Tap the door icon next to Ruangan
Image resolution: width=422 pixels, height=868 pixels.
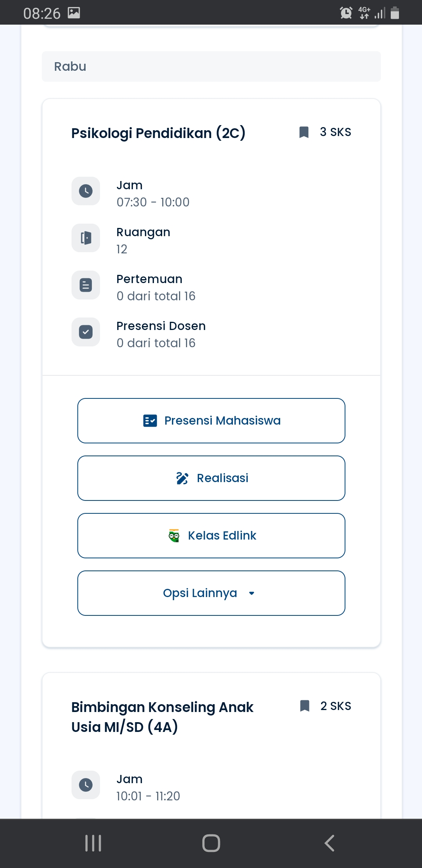86,238
